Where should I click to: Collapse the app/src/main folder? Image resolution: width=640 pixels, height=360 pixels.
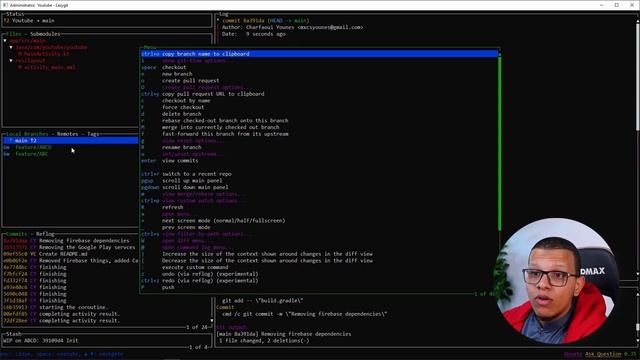(5, 41)
